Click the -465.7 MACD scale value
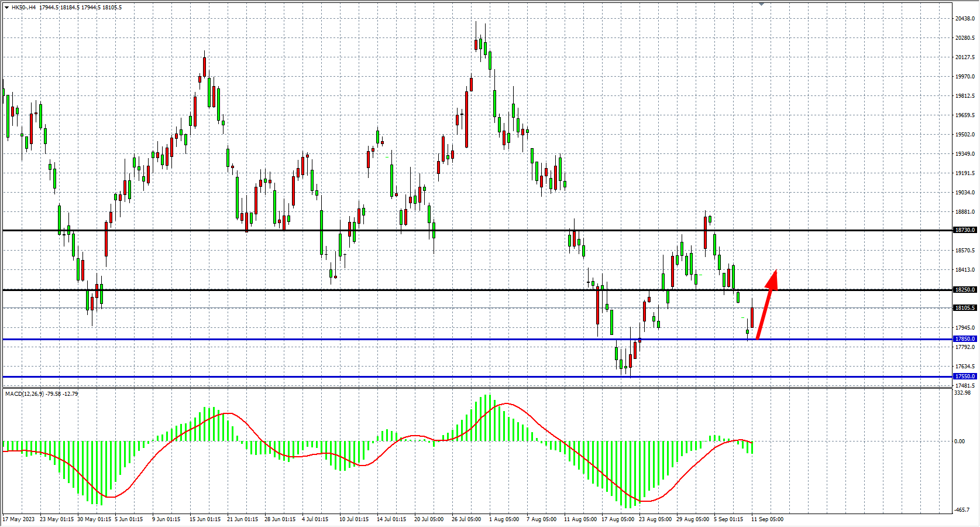Screen dimensions: 980x527 click(x=962, y=511)
